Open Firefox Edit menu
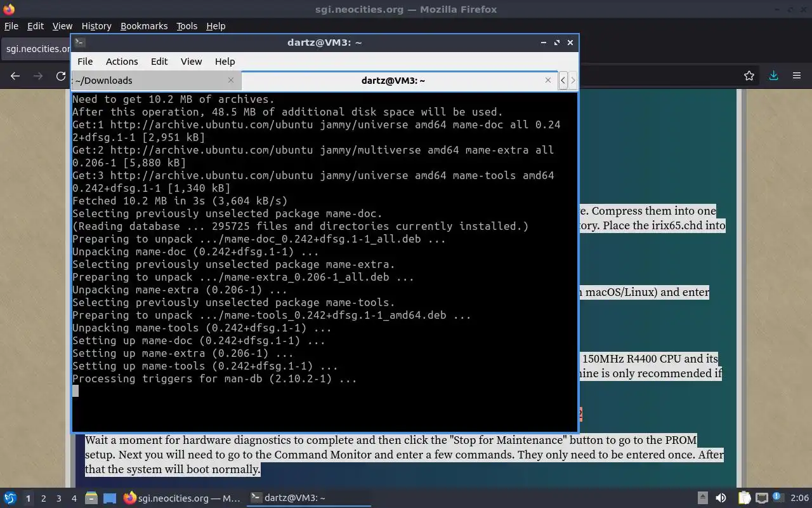The image size is (812, 508). (x=36, y=26)
